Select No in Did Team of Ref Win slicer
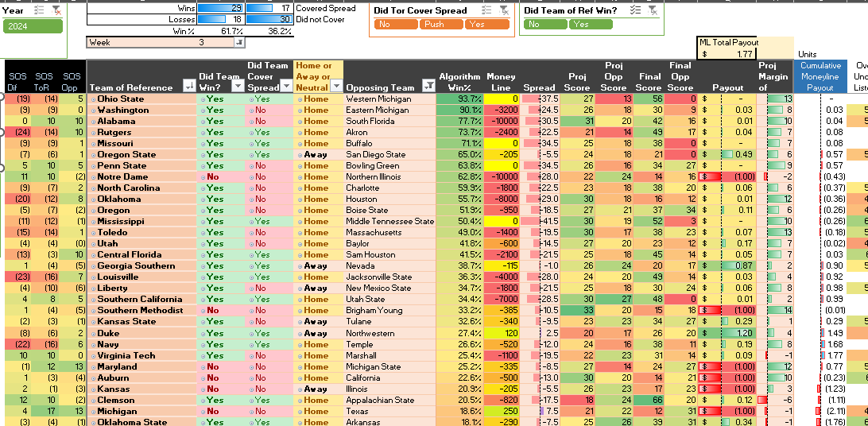Image resolution: width=868 pixels, height=426 pixels. pos(544,25)
